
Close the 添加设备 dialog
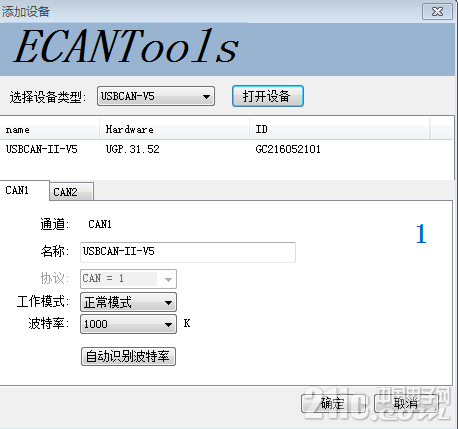(438, 12)
